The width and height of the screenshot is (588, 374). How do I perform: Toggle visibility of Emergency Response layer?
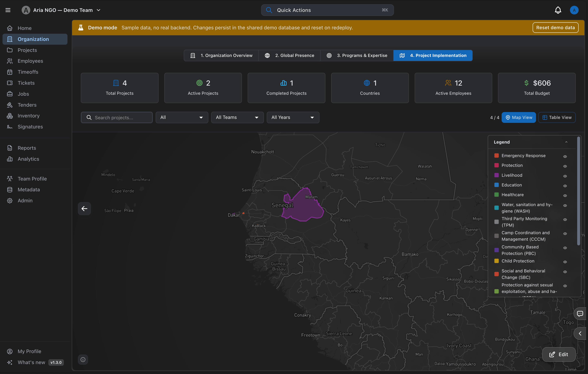pyautogui.click(x=565, y=156)
